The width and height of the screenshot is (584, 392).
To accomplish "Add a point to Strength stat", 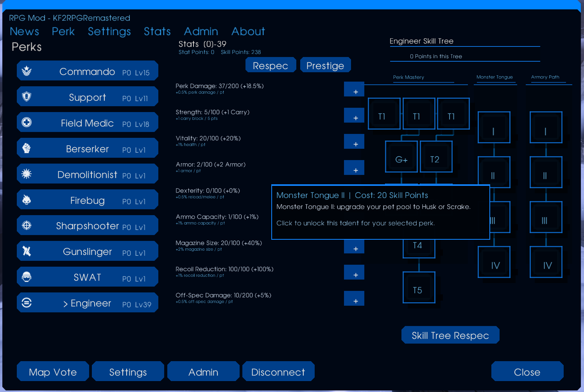I will point(354,116).
